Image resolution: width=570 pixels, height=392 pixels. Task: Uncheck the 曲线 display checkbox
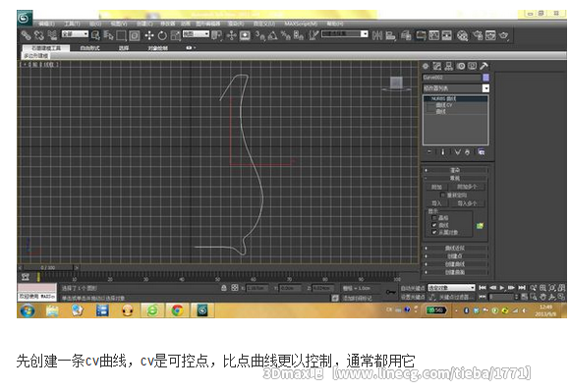(x=434, y=225)
